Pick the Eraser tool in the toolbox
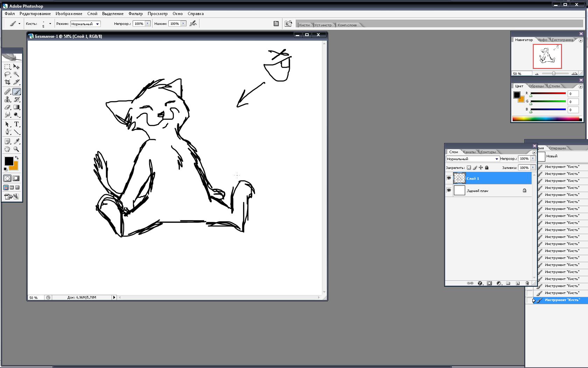 (7, 107)
